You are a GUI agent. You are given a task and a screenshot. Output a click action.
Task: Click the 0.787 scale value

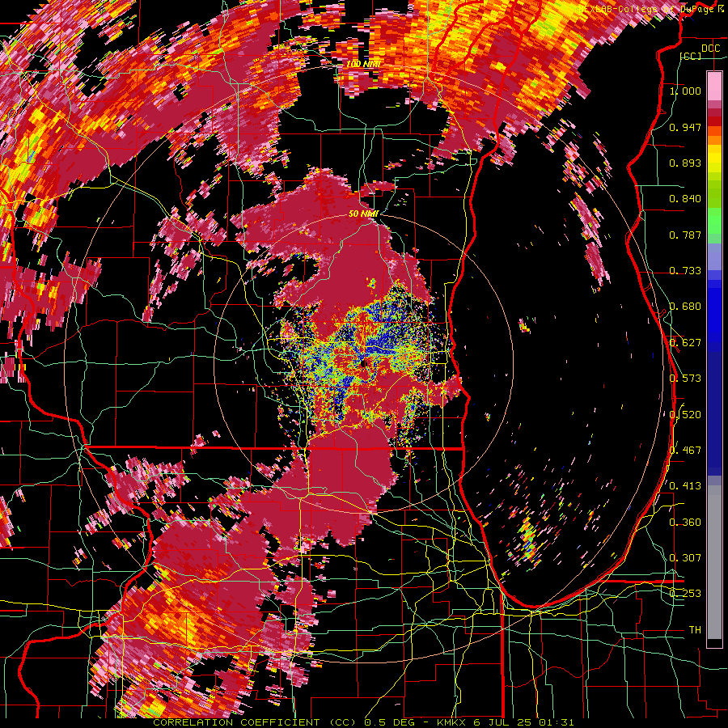pos(685,235)
